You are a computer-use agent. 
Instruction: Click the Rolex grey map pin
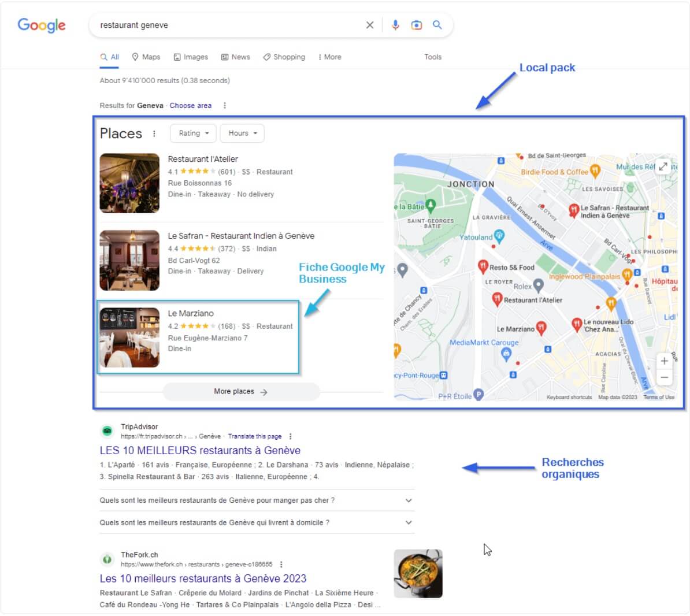click(538, 285)
